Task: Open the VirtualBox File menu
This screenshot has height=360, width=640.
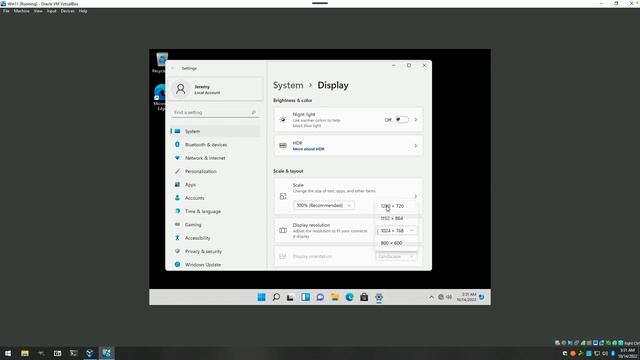Action: pos(6,11)
